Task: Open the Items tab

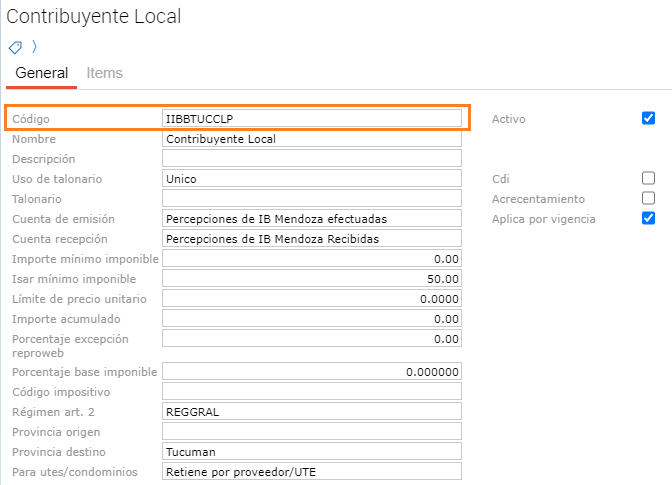Action: tap(105, 73)
